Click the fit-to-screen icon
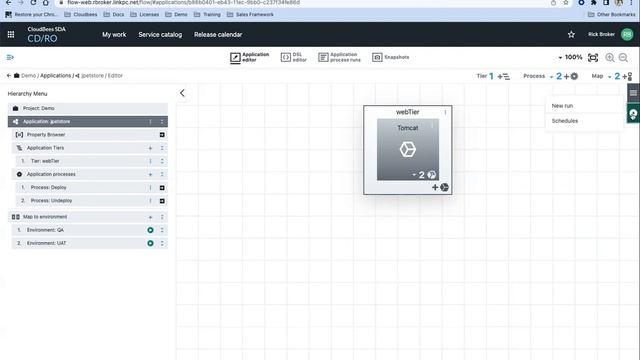The image size is (640, 360). [593, 58]
